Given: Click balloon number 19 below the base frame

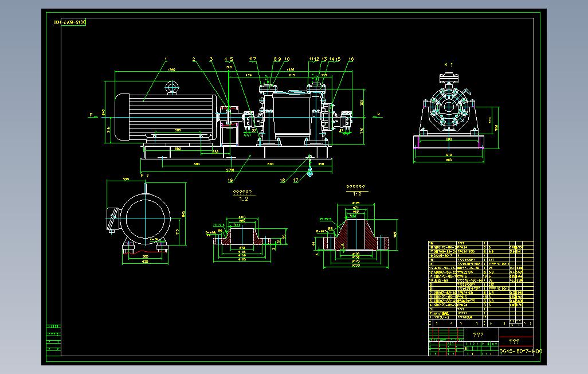Looking at the screenshot, I should (230, 181).
